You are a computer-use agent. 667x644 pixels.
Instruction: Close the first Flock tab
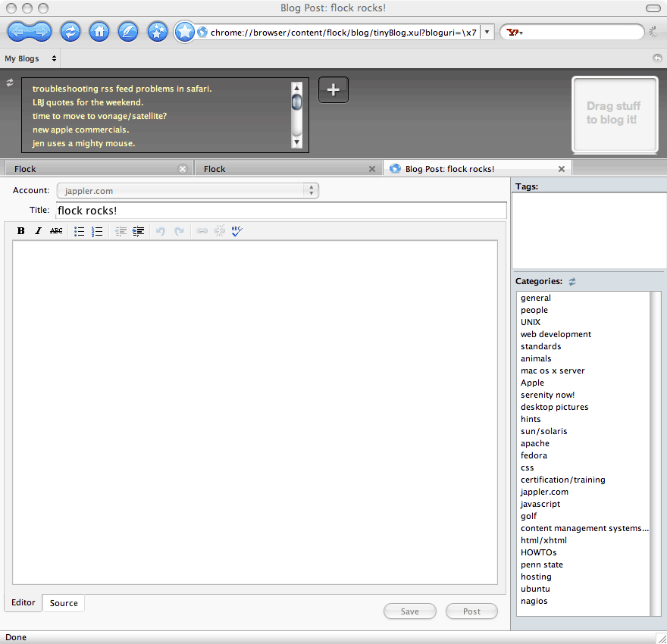183,169
